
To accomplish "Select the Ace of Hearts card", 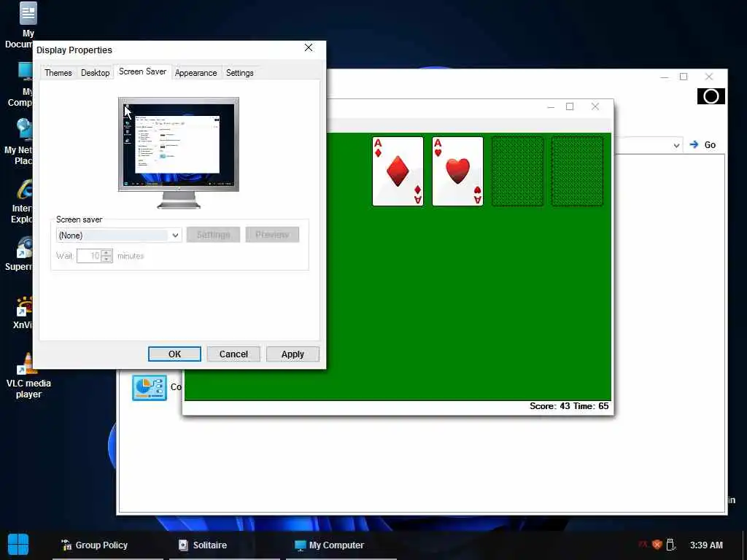I will 457,171.
